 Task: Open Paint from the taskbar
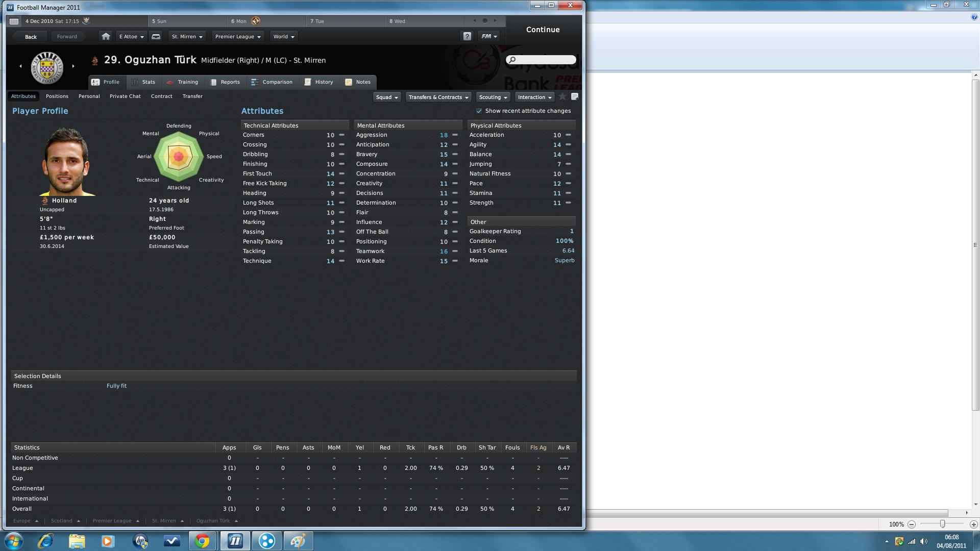(298, 541)
